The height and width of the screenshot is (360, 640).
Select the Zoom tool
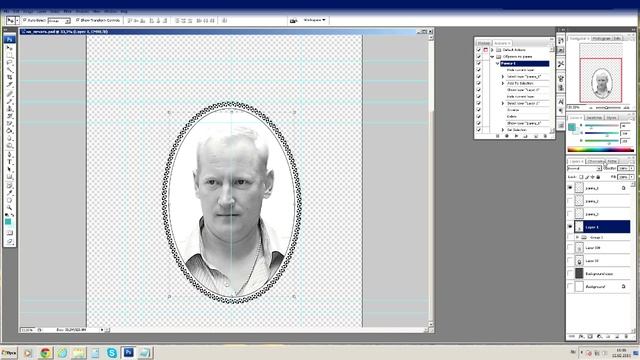click(10, 207)
